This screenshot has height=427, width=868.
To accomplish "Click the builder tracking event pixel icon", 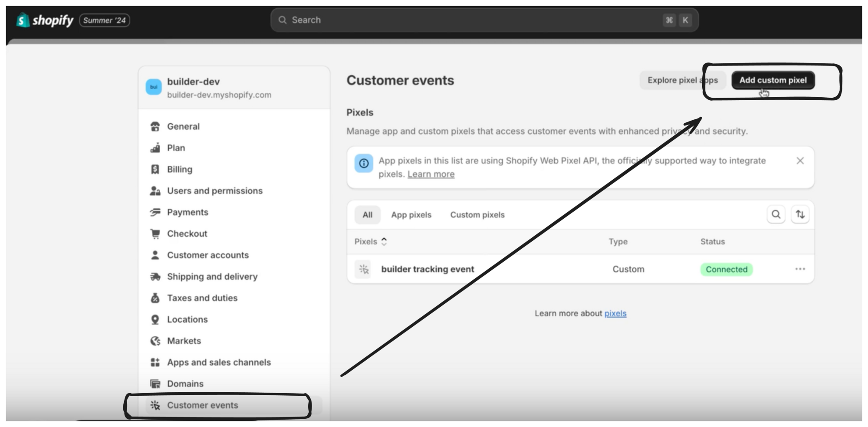I will tap(364, 269).
